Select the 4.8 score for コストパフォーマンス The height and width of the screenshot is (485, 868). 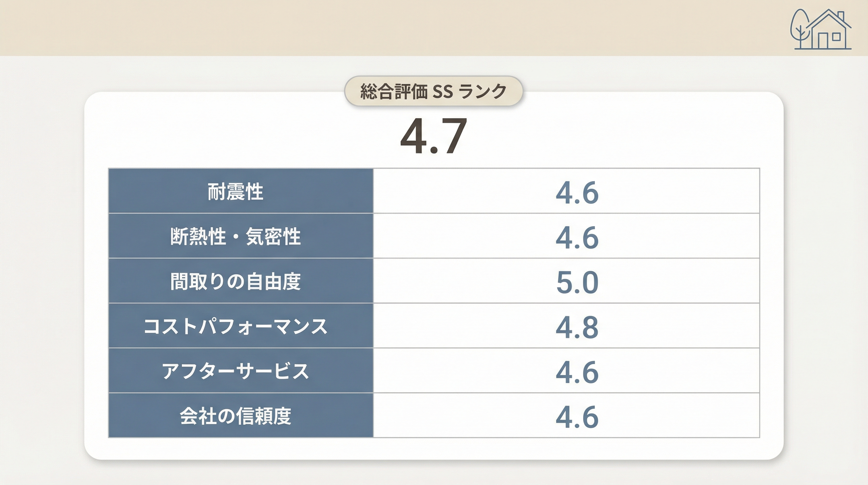(x=577, y=327)
